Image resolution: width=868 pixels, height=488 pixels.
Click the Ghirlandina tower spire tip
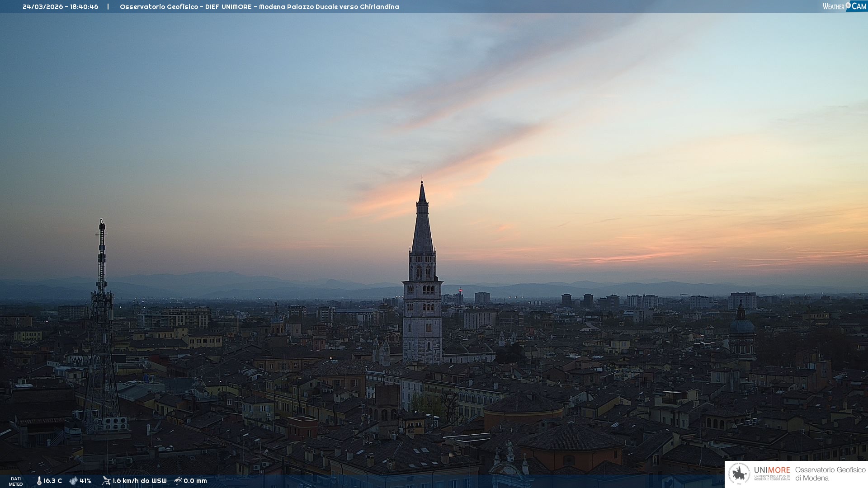[x=422, y=182]
